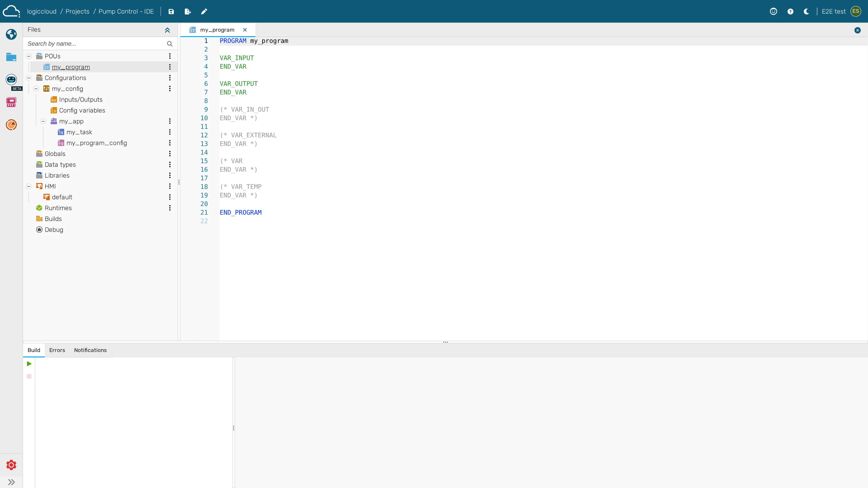Click the export file icon in header
The height and width of the screenshot is (488, 868).
(x=188, y=12)
